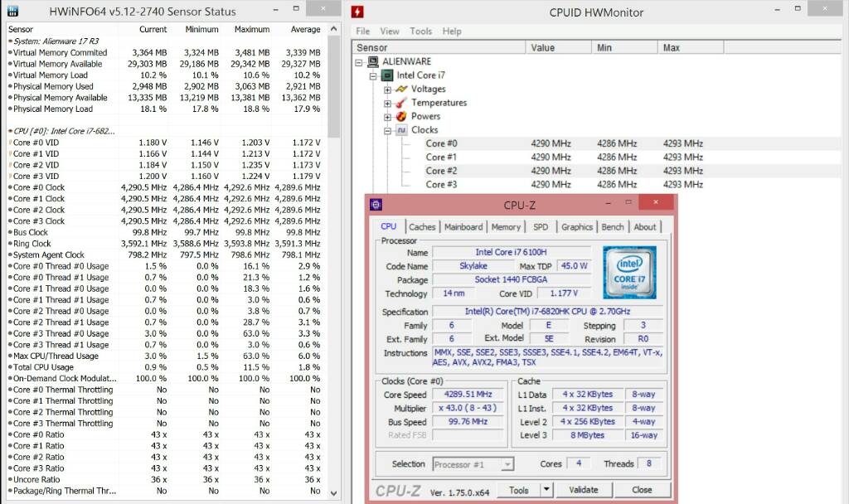Open the Tools dropdown arrow in CPU-Z
This screenshot has height=504, width=849.
click(x=546, y=490)
